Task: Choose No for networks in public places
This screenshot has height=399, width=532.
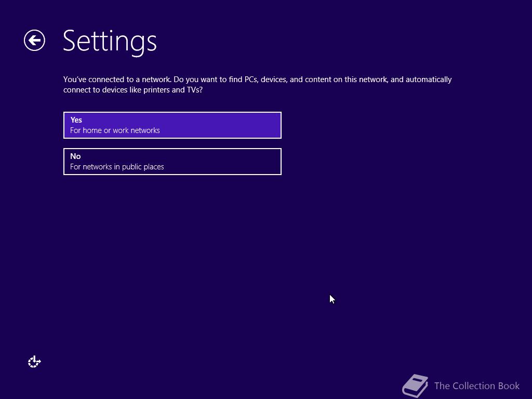Action: click(172, 162)
